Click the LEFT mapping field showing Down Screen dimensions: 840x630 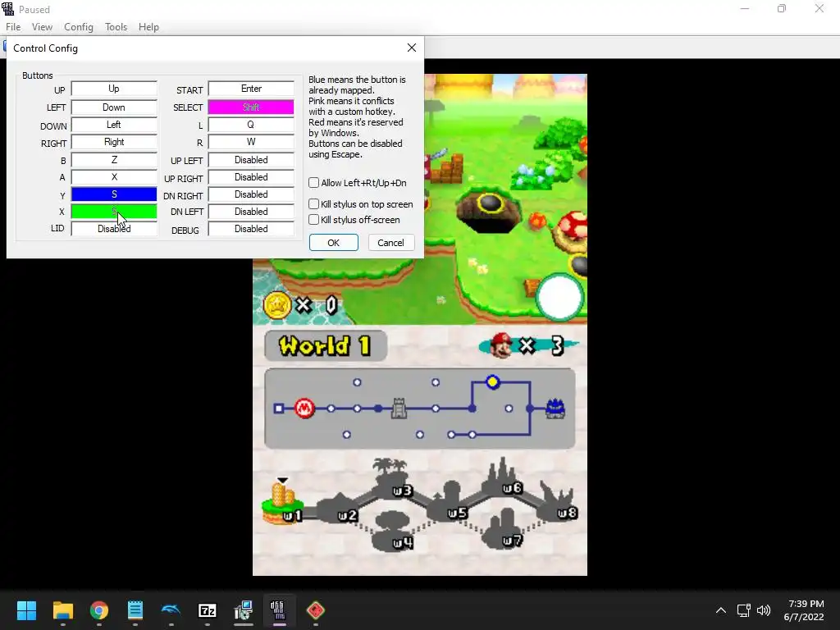114,107
